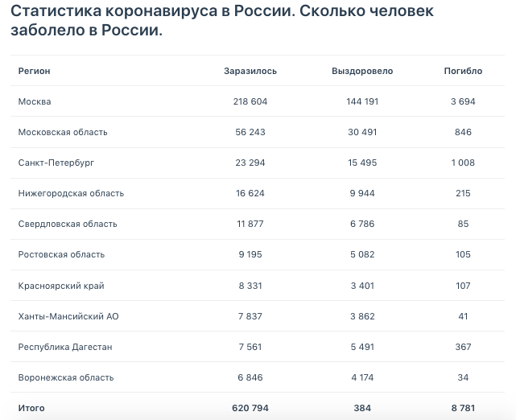Screen dimensions: 516x420
Task: Click the Регион column header
Action: click(x=35, y=71)
